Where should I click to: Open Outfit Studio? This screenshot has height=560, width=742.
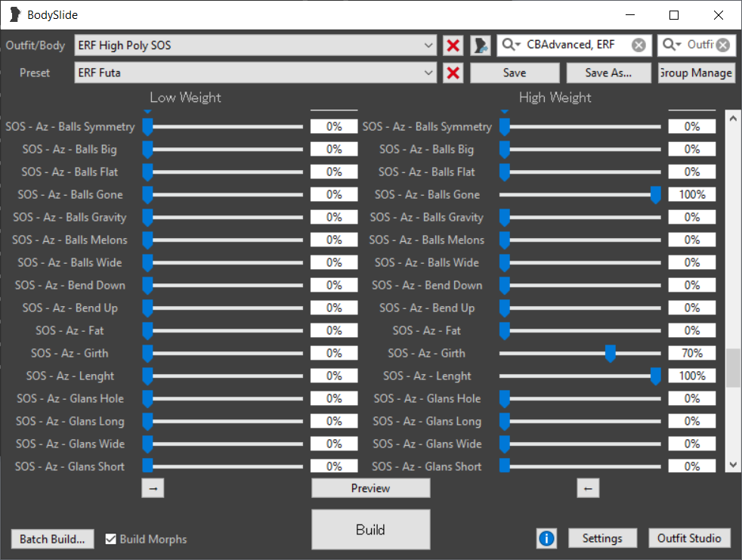(689, 538)
